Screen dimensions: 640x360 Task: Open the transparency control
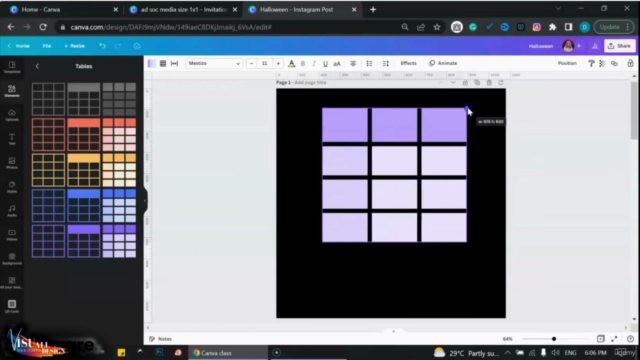(602, 63)
